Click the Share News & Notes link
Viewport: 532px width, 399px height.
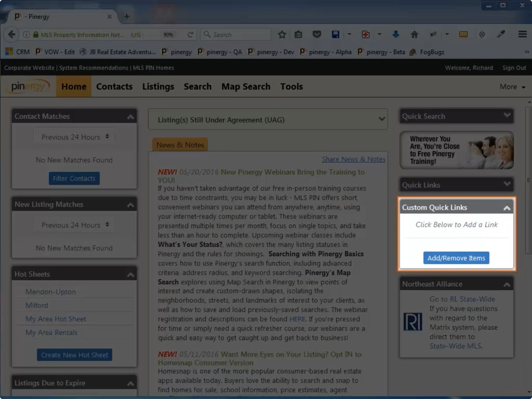pos(353,159)
